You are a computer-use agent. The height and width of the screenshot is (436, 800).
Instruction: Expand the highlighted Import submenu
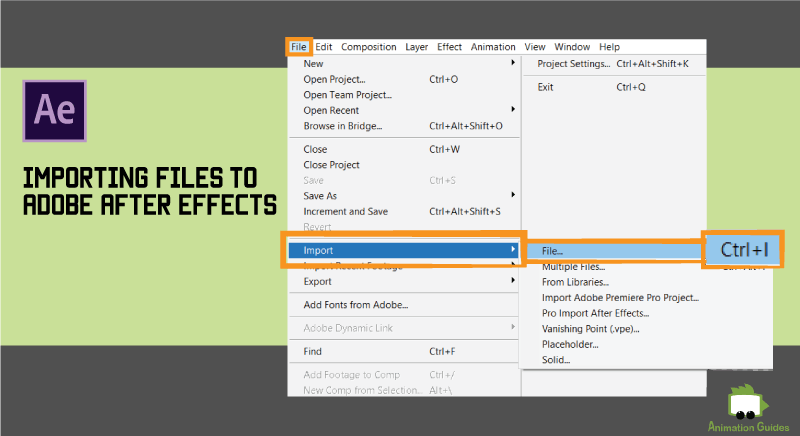(x=404, y=250)
